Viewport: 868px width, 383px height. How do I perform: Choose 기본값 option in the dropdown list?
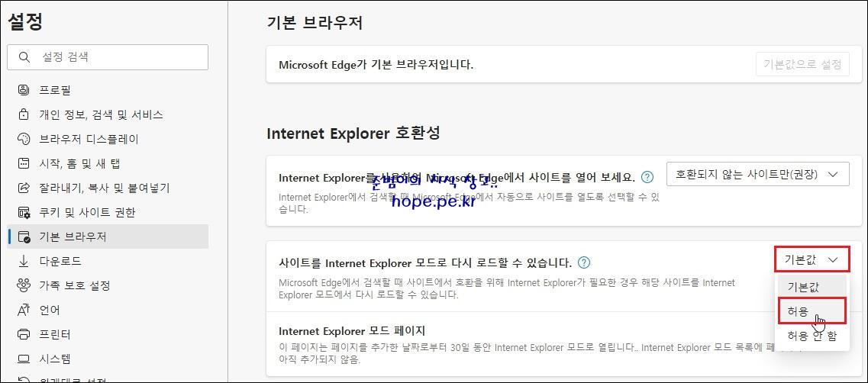pyautogui.click(x=812, y=287)
